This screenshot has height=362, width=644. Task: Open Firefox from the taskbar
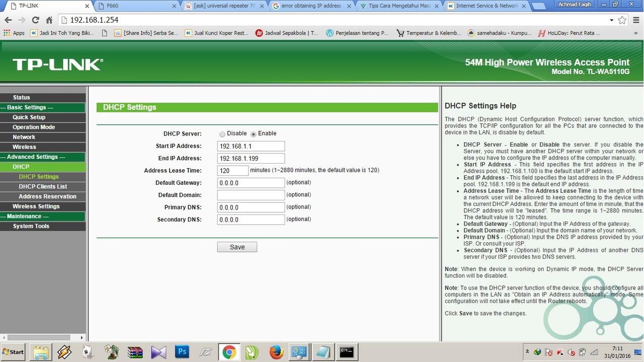(276, 352)
